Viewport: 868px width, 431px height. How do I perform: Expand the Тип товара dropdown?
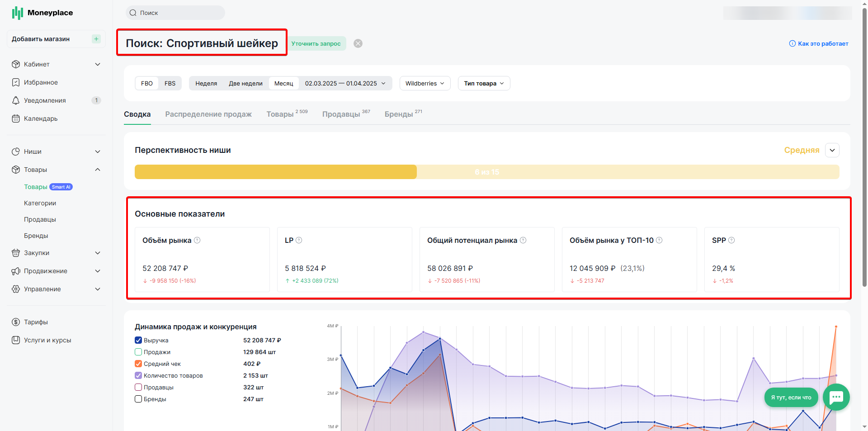pyautogui.click(x=484, y=83)
